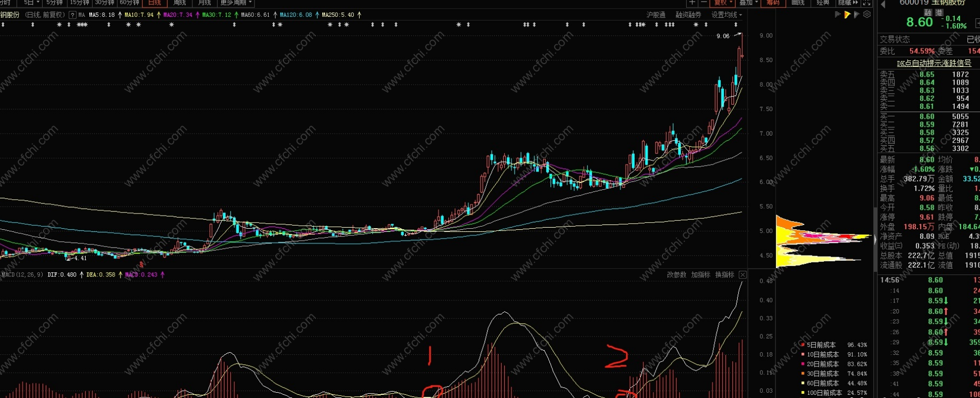Expand the 设置均线 dropdown
980x398 pixels.
click(727, 15)
